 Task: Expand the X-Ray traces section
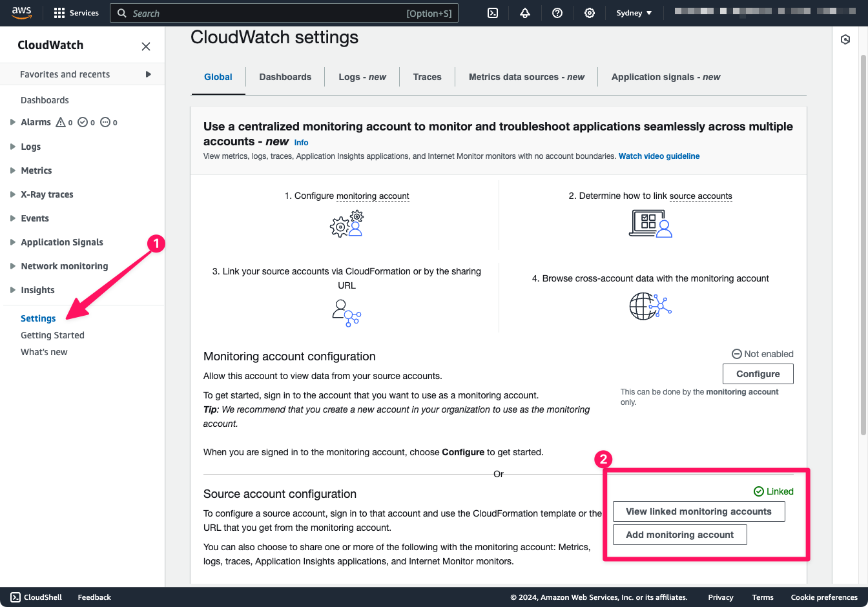(x=12, y=194)
